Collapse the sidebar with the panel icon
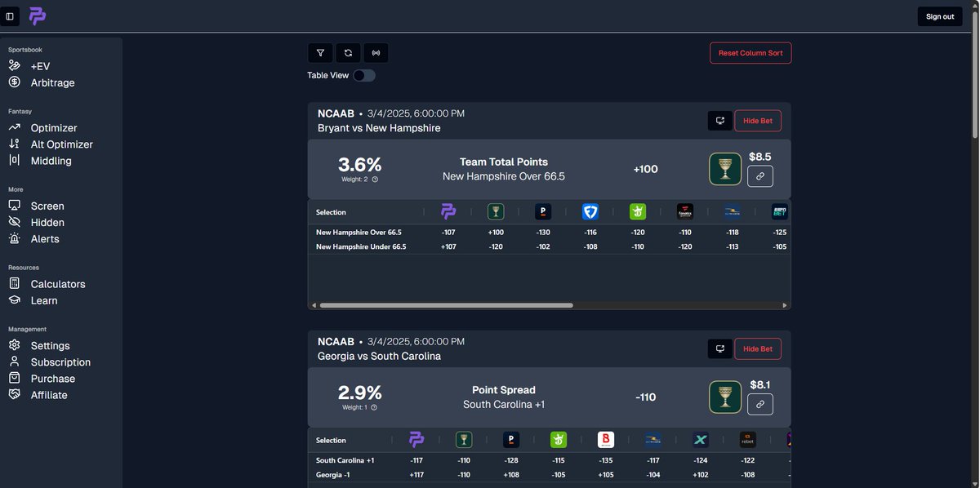 (10, 16)
